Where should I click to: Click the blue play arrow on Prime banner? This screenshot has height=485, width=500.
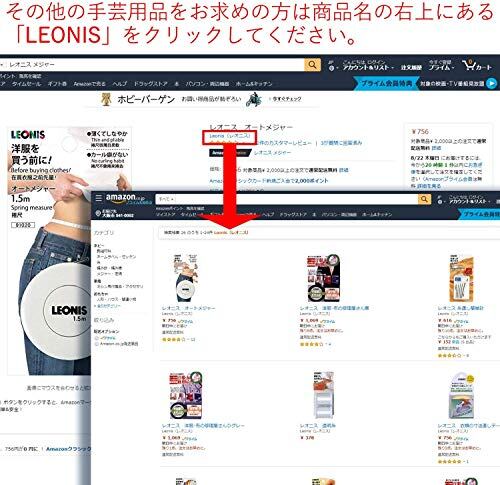[491, 83]
